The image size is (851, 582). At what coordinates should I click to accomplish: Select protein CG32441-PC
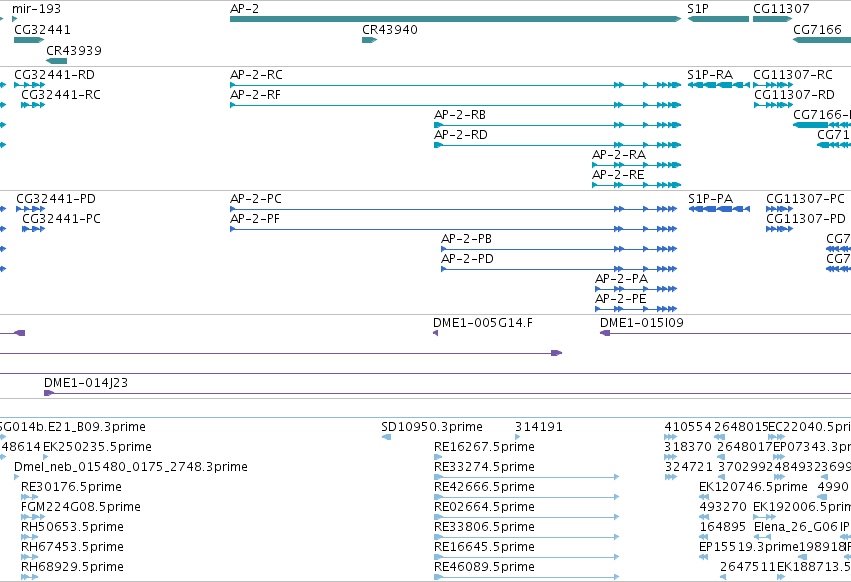pos(34,229)
